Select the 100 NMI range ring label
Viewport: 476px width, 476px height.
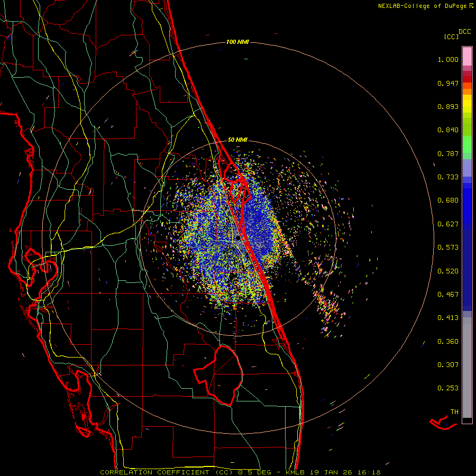pos(237,42)
